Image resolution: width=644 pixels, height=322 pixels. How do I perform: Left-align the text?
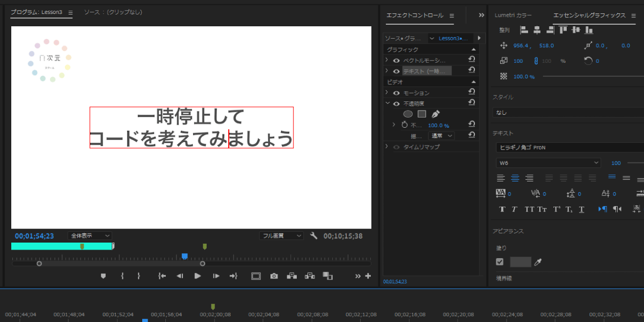coord(501,178)
